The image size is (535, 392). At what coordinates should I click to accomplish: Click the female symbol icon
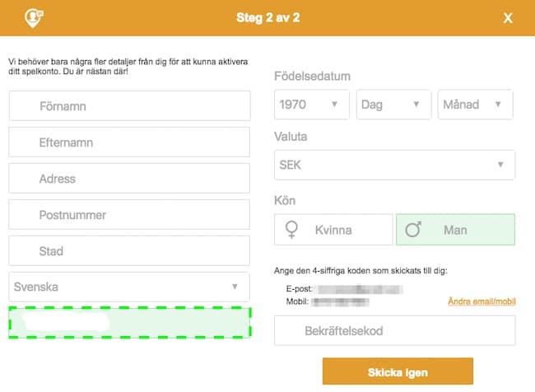pos(291,230)
